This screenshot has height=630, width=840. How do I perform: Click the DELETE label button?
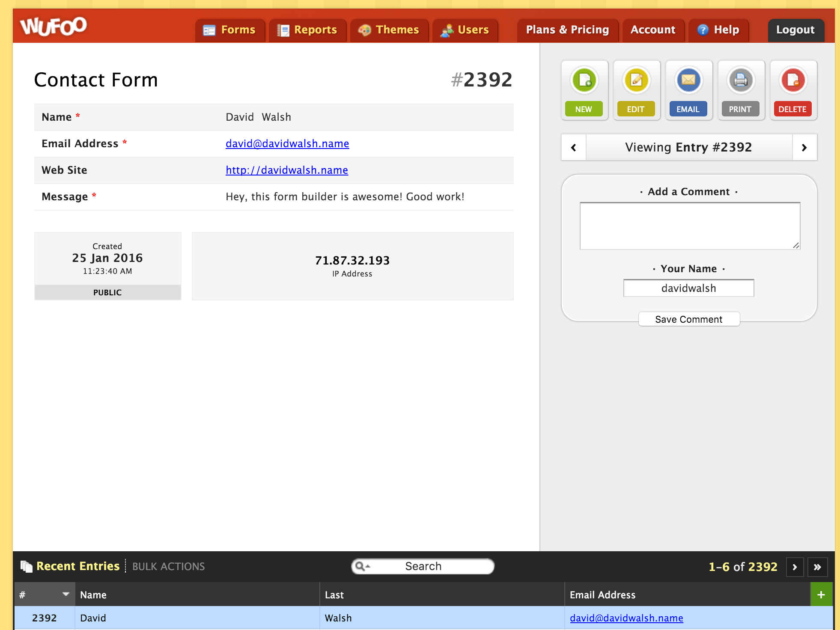click(x=793, y=109)
